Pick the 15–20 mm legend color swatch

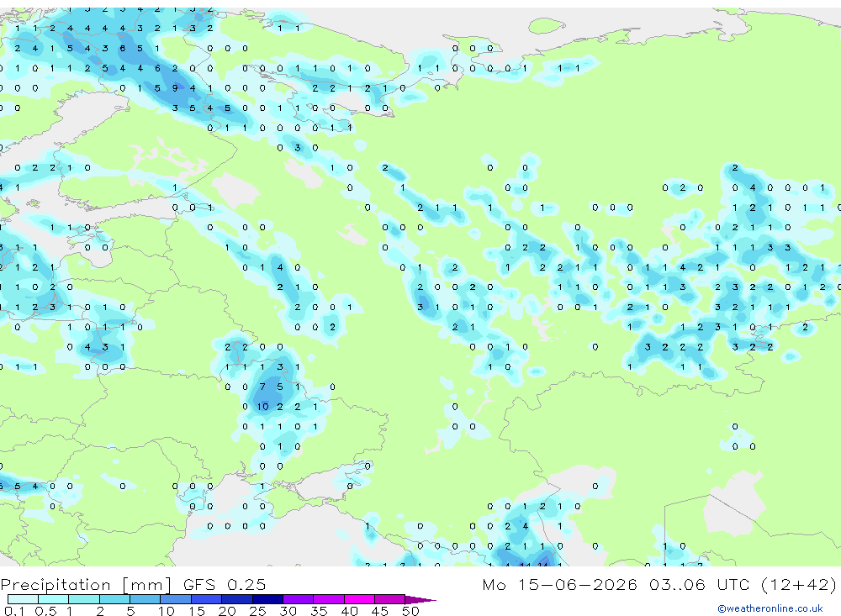pyautogui.click(x=207, y=599)
